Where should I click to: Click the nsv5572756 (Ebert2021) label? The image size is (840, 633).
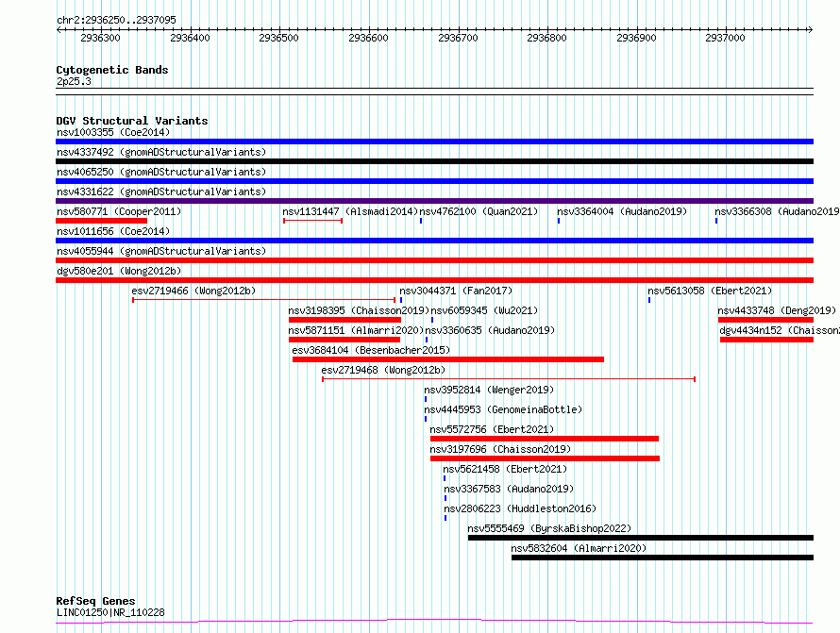pyautogui.click(x=492, y=429)
